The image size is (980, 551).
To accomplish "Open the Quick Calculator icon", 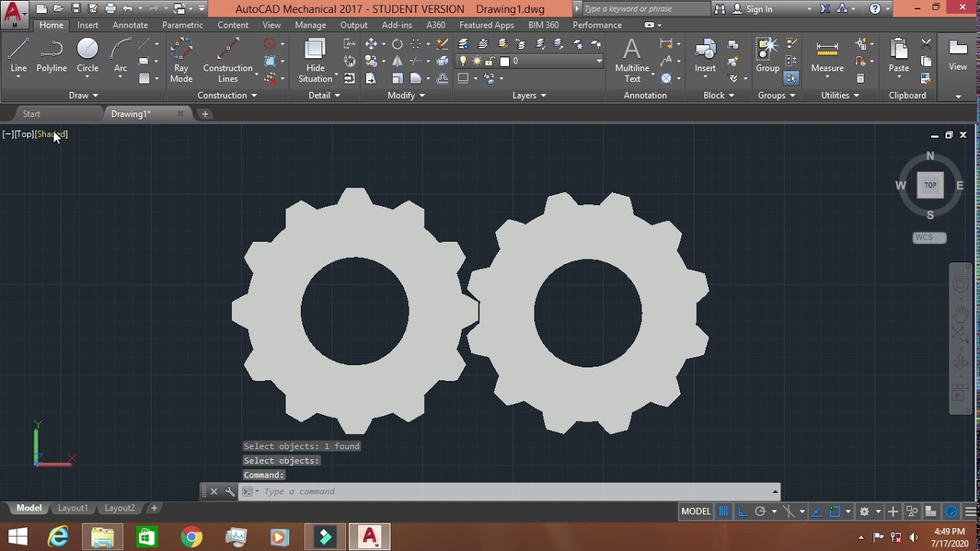I will click(x=861, y=78).
